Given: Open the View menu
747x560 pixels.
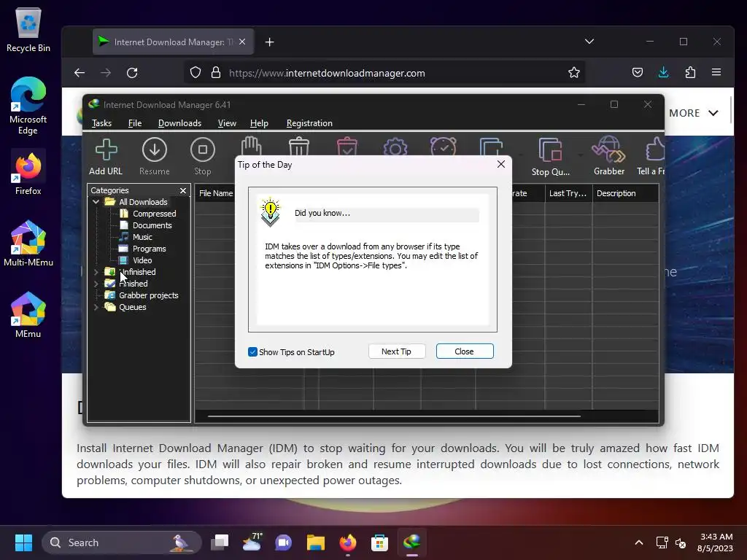Looking at the screenshot, I should pyautogui.click(x=227, y=122).
